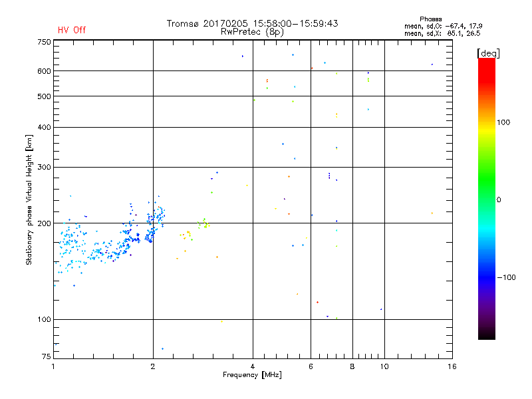Click the x-axis '2' tick label
Screen dimensions: 532x399
coord(153,366)
